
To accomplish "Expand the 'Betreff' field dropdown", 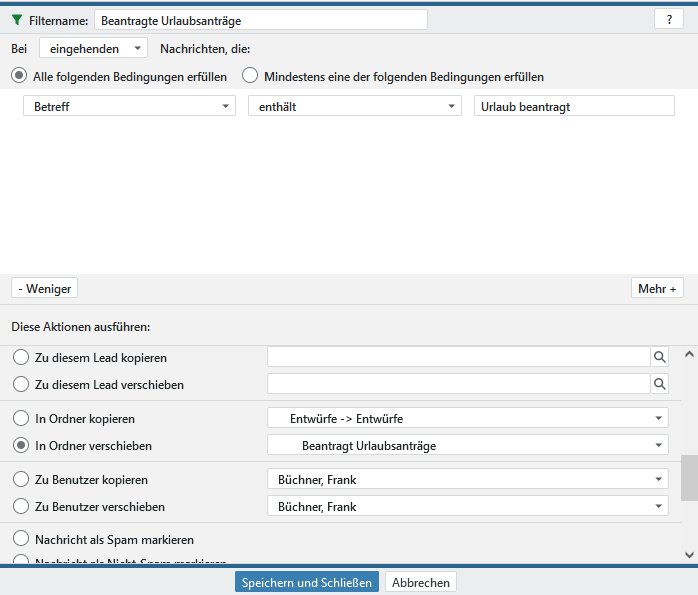I will (x=129, y=107).
